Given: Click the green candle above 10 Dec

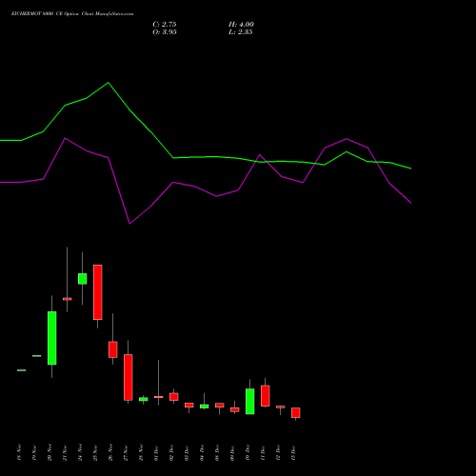Looking at the screenshot, I should (x=250, y=402).
